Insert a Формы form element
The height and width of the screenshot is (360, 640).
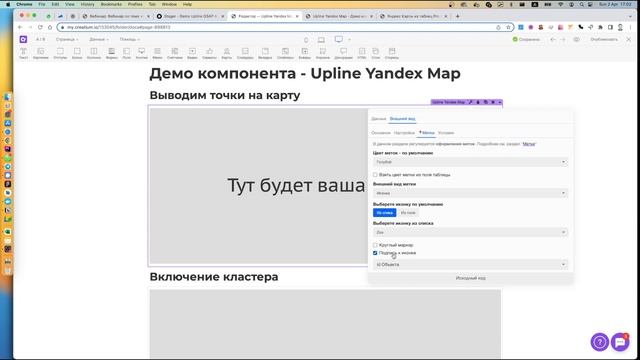[111, 53]
